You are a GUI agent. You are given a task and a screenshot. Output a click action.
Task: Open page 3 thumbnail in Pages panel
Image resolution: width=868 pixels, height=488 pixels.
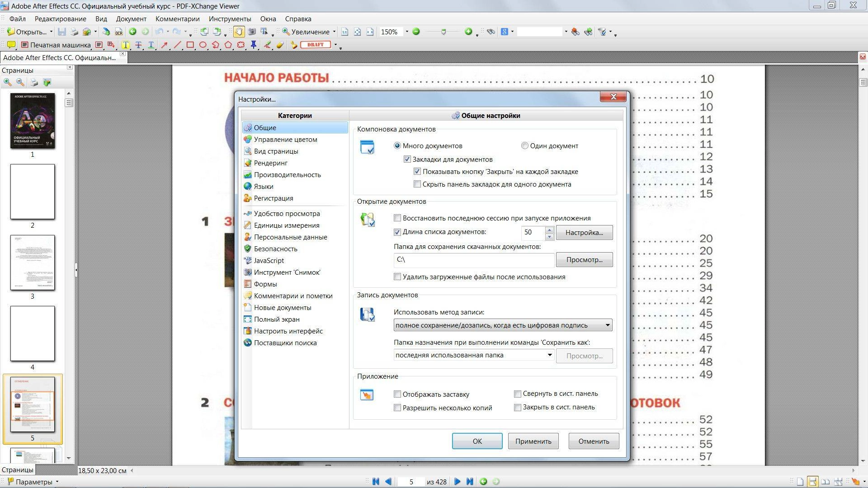[33, 263]
